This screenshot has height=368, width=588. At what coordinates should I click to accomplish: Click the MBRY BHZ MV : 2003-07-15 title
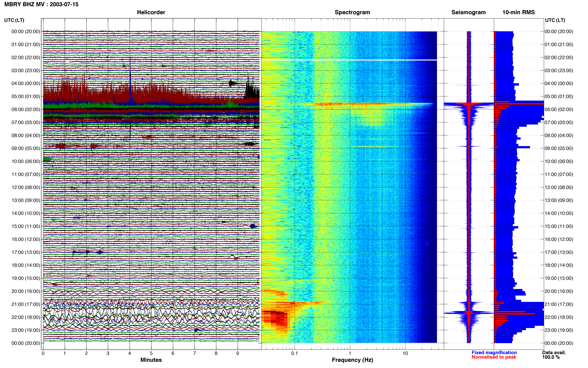pos(41,4)
